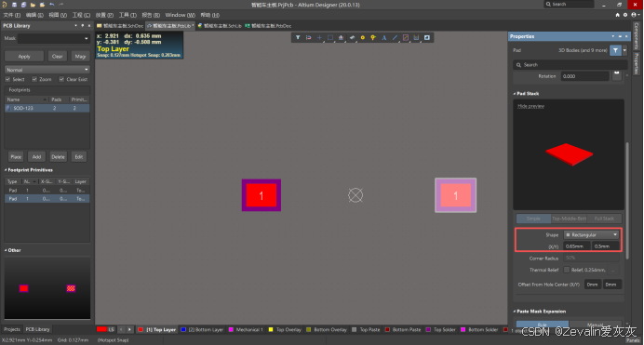Click the Bottom Layer blue color swatch
This screenshot has height=345, width=644.
click(x=183, y=329)
